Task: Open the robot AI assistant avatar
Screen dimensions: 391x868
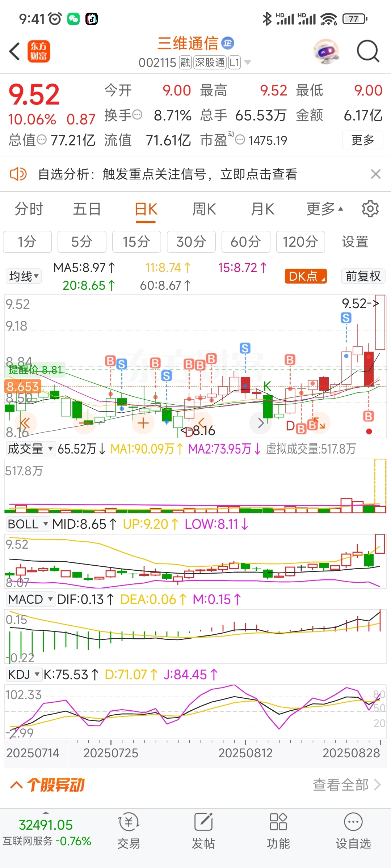Action: tap(326, 51)
